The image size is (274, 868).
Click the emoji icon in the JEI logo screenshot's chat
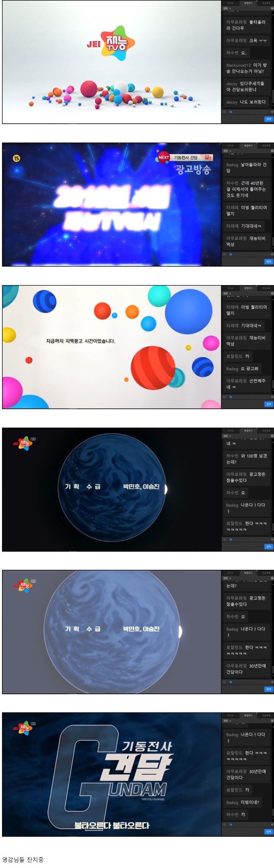pos(225,112)
